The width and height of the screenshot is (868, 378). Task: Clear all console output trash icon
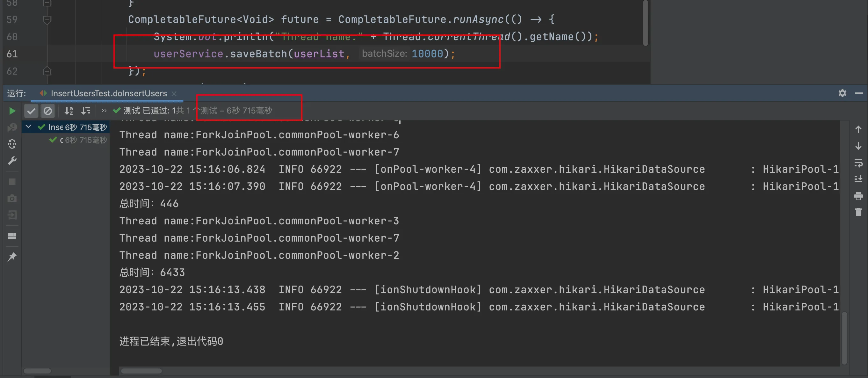point(858,212)
